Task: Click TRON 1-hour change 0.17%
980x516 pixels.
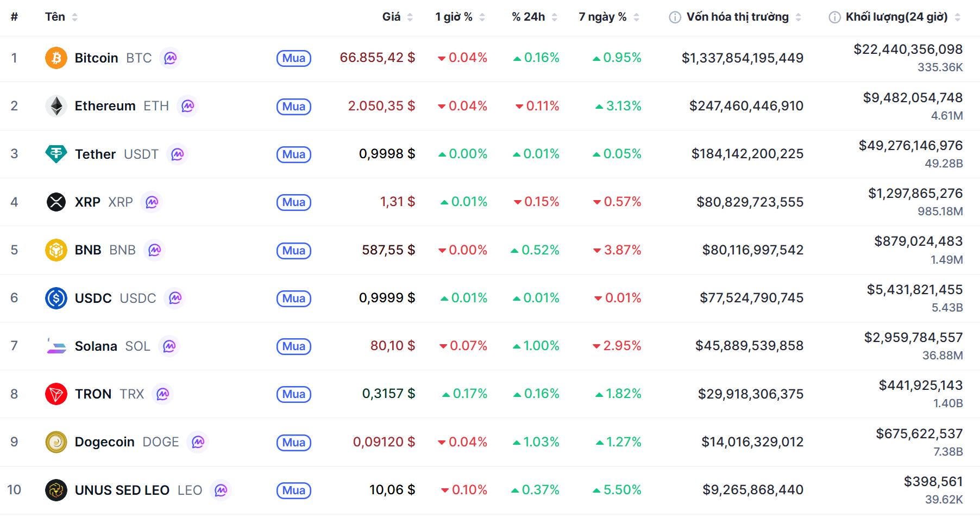Action: [x=465, y=394]
